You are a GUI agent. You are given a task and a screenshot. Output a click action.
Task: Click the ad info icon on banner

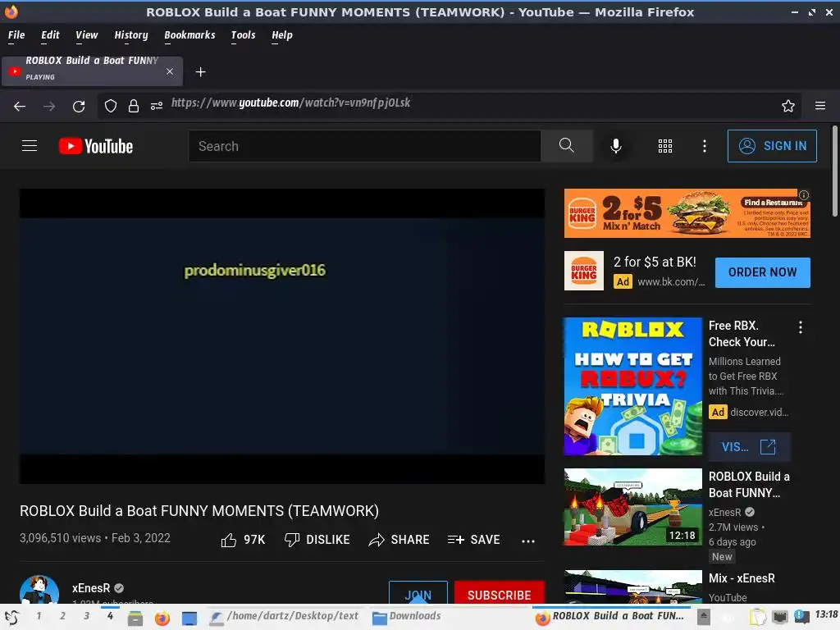[804, 195]
